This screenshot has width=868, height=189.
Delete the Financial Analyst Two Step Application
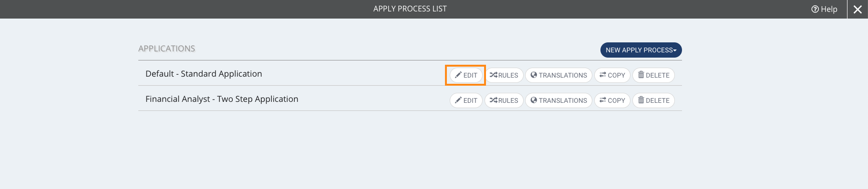(x=653, y=100)
